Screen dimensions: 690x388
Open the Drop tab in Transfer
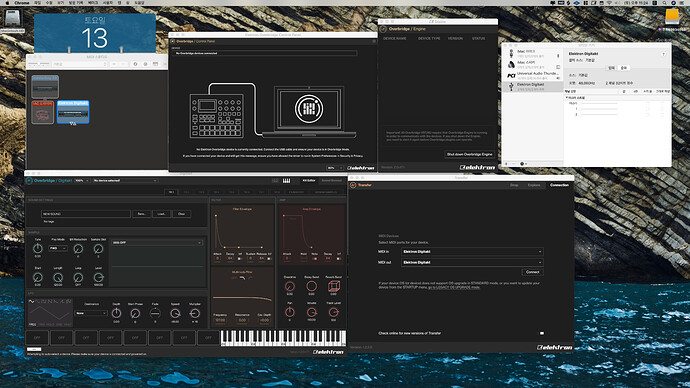tap(514, 185)
